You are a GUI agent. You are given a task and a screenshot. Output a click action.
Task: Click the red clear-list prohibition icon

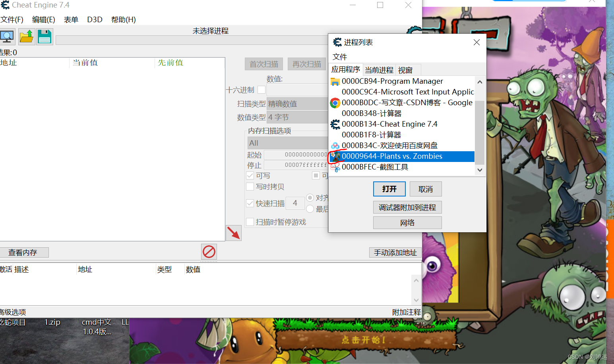(x=209, y=252)
